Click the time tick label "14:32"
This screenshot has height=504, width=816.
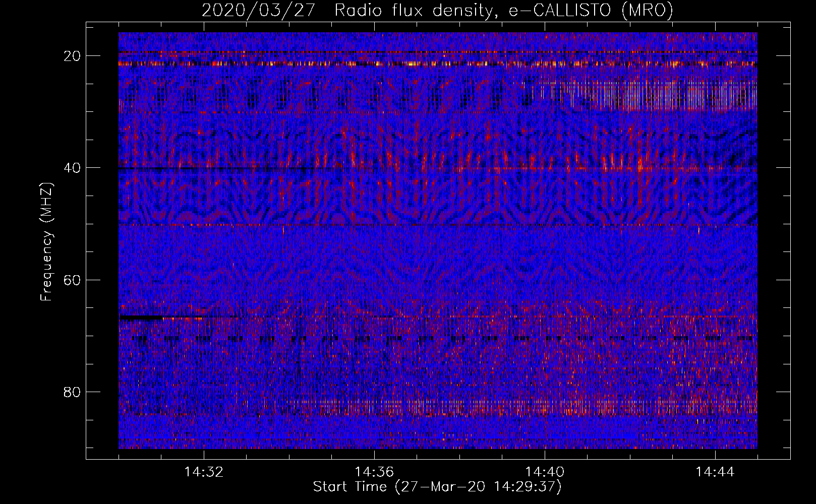(204, 472)
